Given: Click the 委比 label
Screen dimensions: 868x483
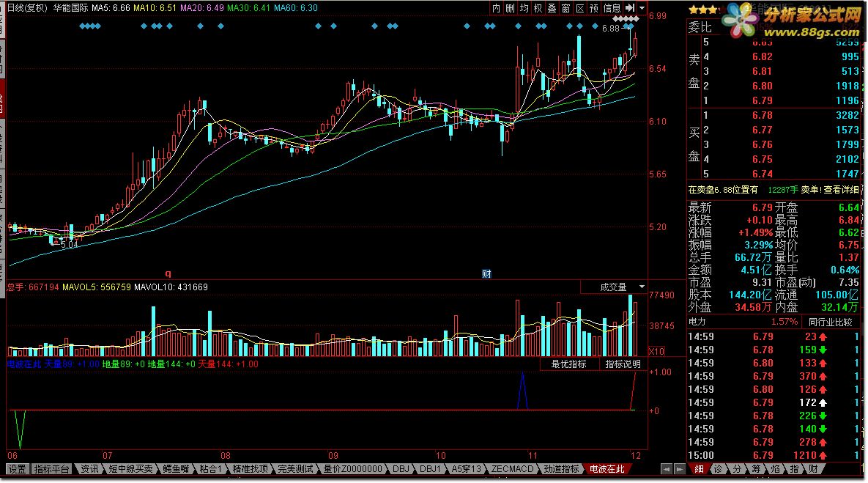Looking at the screenshot, I should click(700, 27).
